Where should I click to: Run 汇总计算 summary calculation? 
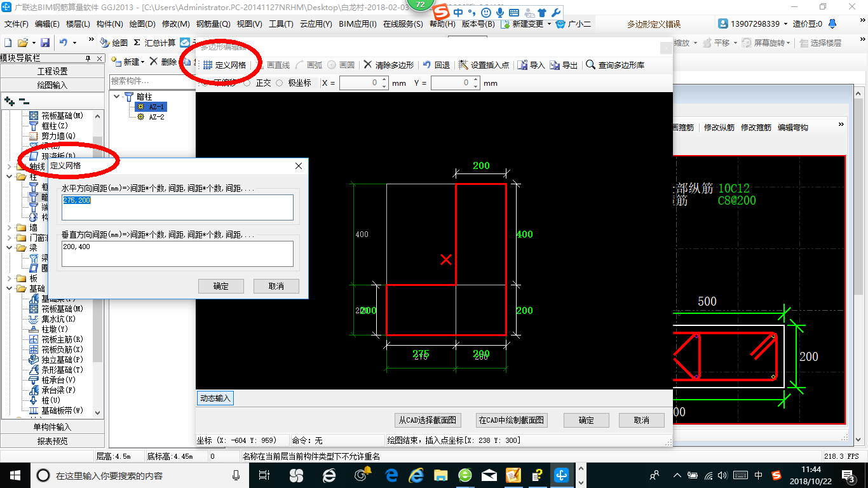tap(154, 43)
